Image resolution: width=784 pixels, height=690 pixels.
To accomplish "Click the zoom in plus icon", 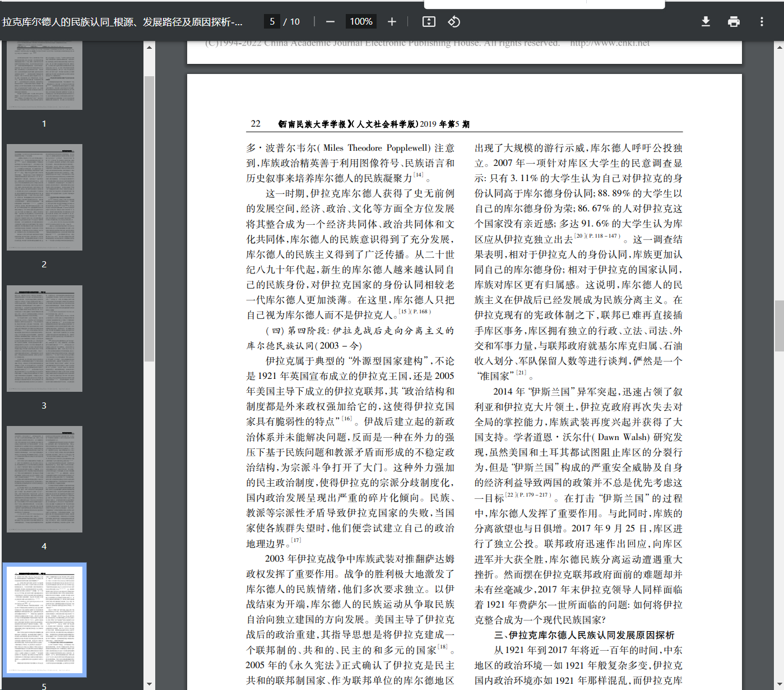I will (392, 22).
